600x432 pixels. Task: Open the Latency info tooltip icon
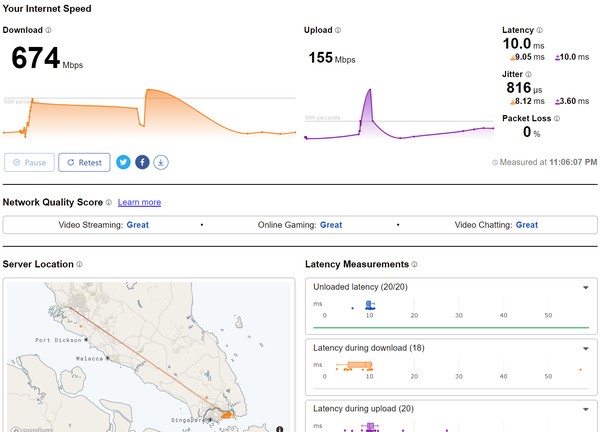coord(540,31)
